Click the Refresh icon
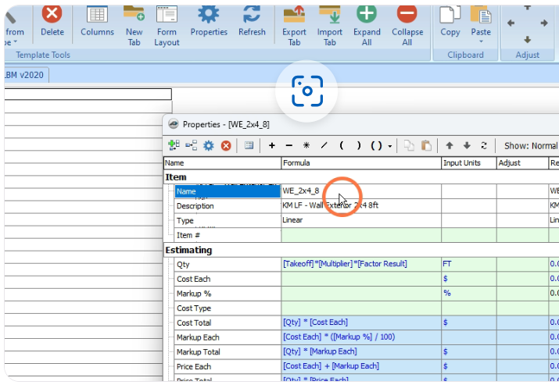This screenshot has height=392, width=559. pos(252,21)
